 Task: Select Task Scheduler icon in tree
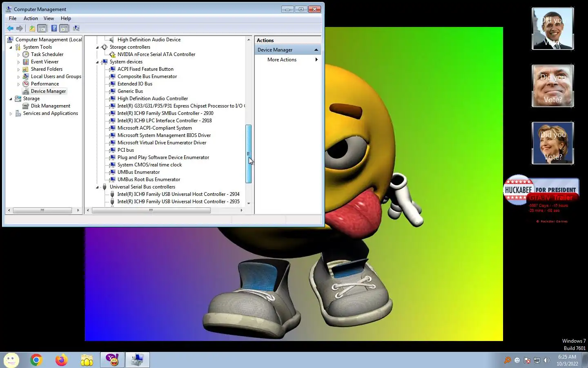26,54
